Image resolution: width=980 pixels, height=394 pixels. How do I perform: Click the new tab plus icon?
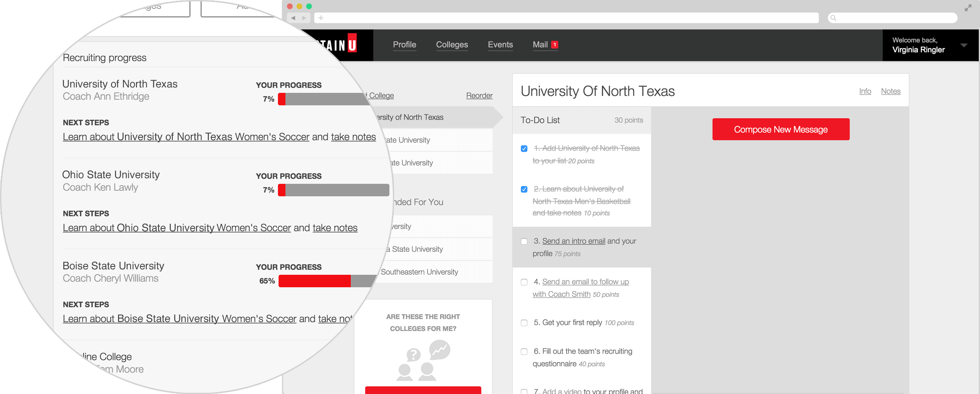click(321, 18)
